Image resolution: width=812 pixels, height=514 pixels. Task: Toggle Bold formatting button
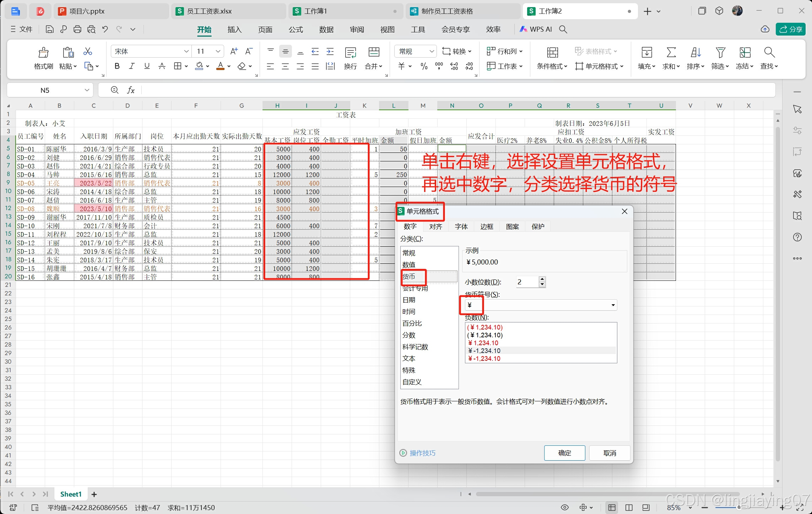point(117,66)
